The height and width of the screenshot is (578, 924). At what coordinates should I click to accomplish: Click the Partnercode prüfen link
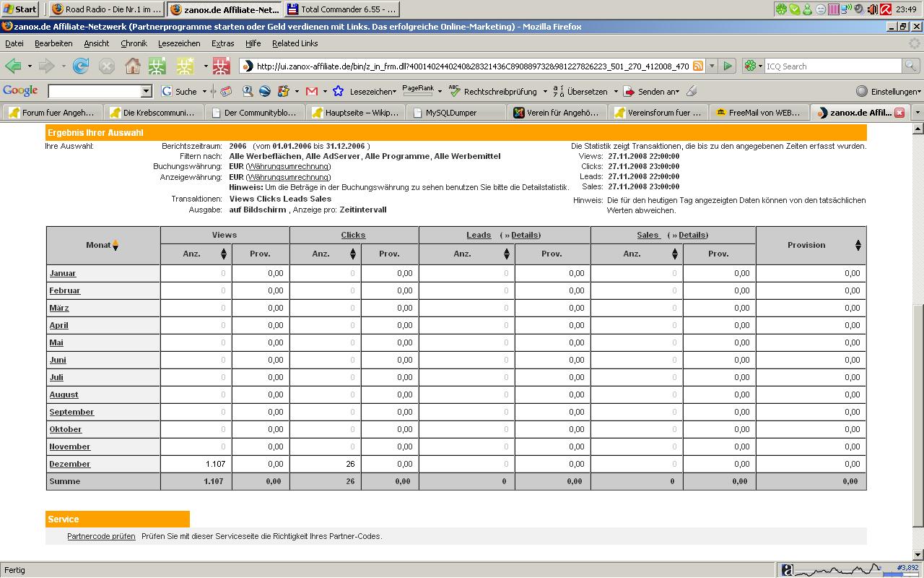click(x=101, y=536)
